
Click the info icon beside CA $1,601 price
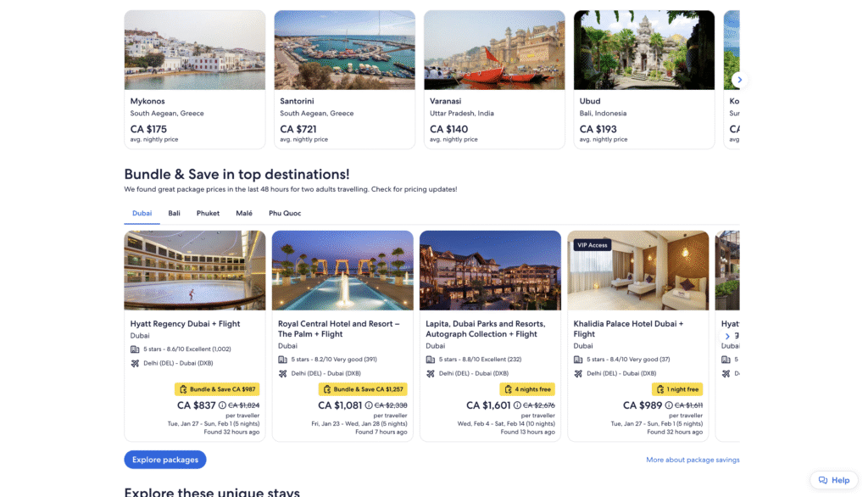[518, 405]
